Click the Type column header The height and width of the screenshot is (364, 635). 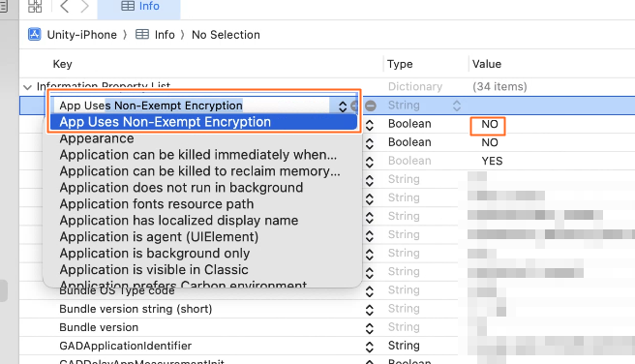tap(400, 64)
